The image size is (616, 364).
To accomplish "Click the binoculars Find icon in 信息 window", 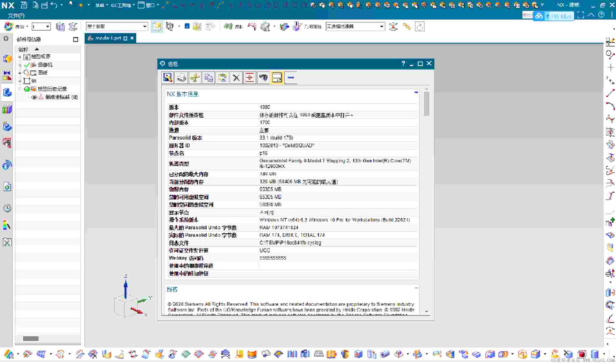I will point(263,78).
